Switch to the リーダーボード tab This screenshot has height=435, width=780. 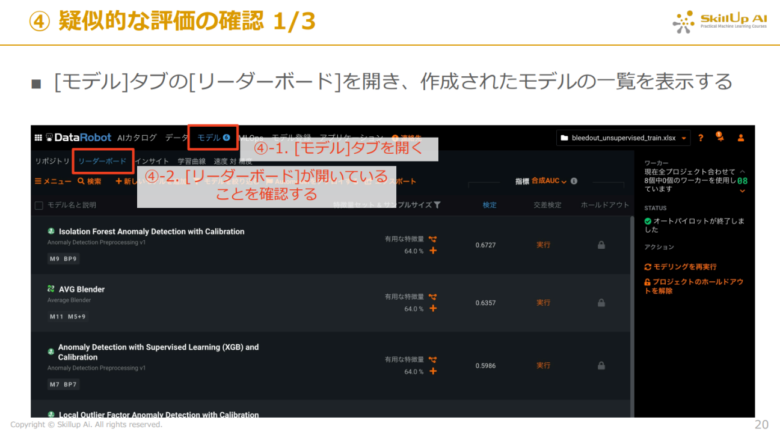[x=102, y=160]
